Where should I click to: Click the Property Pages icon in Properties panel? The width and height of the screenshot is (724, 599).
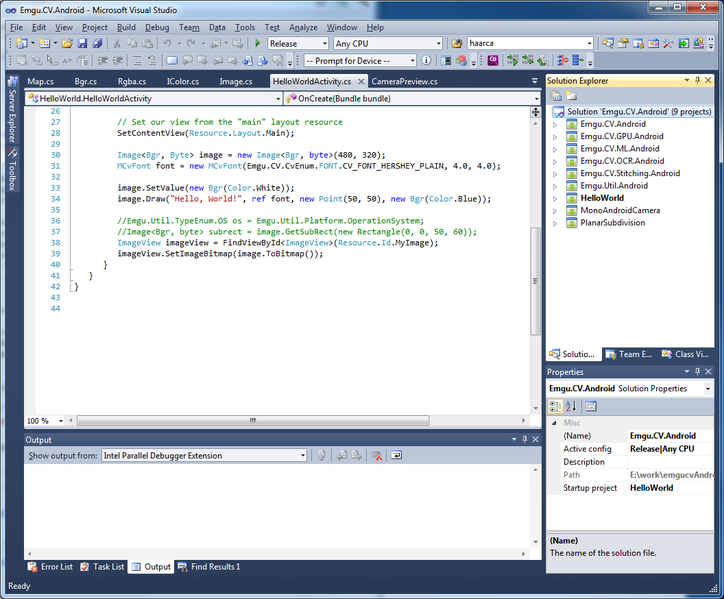coord(591,406)
